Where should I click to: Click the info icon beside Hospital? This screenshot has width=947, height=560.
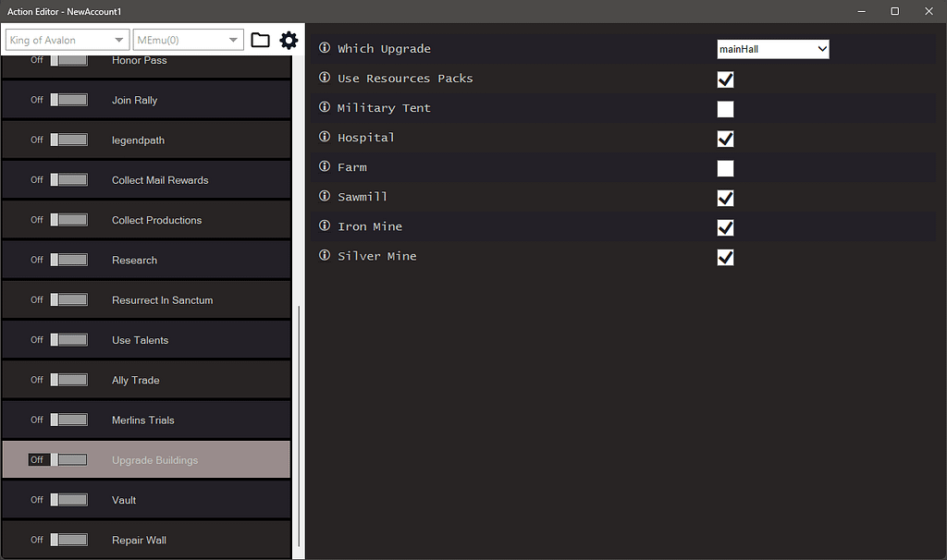pyautogui.click(x=323, y=137)
